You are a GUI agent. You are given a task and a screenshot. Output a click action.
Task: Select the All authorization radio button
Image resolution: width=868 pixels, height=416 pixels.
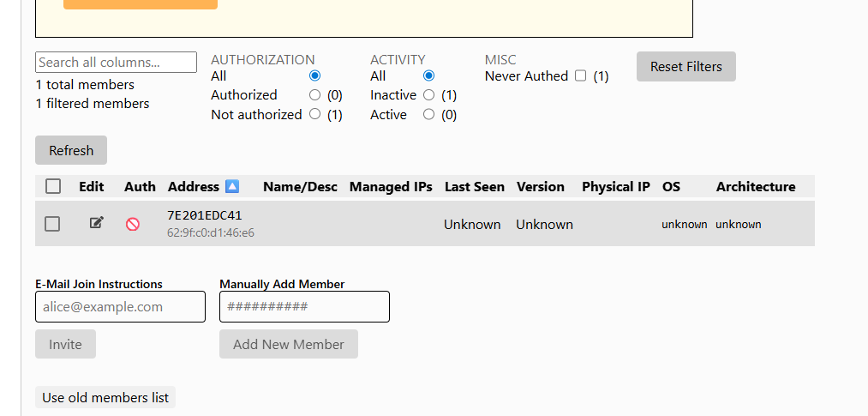click(315, 75)
